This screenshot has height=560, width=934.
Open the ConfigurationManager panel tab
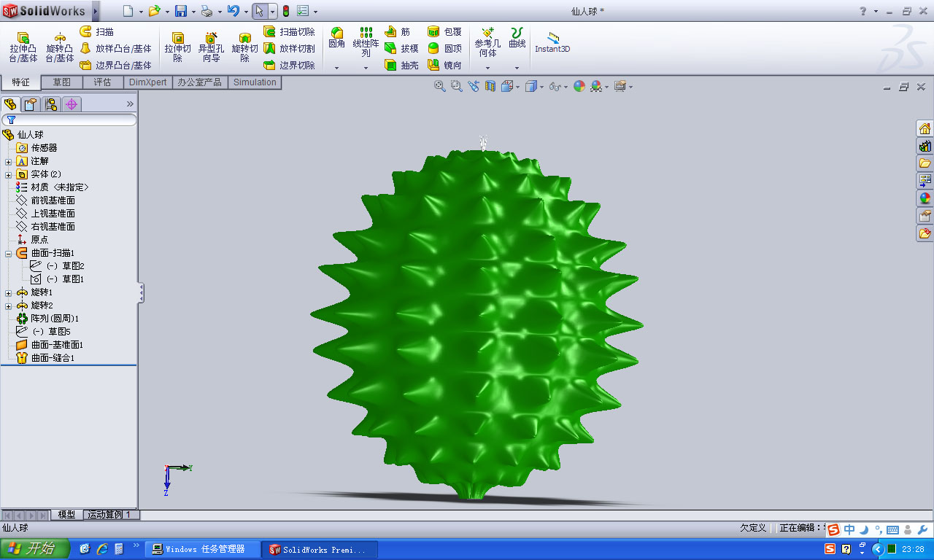[51, 104]
